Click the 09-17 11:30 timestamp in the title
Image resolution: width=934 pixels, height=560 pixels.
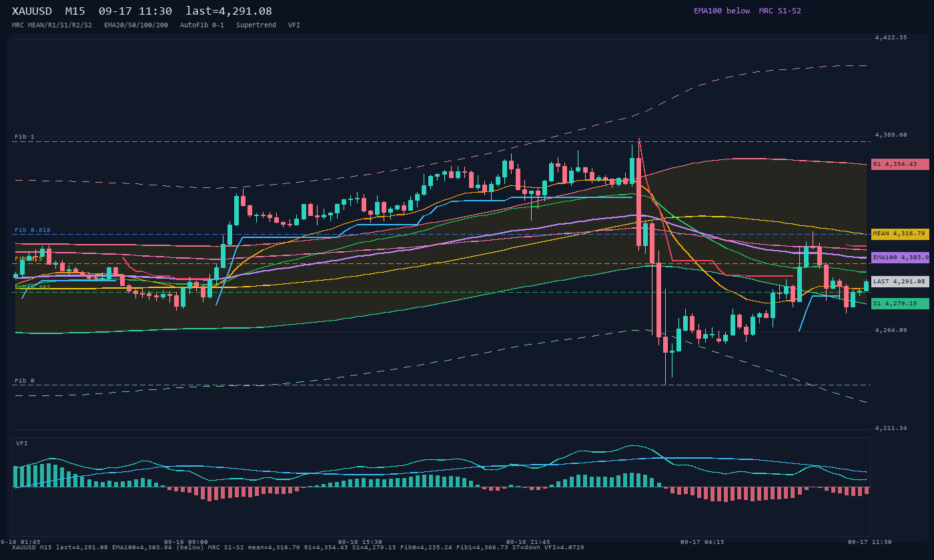pyautogui.click(x=135, y=11)
